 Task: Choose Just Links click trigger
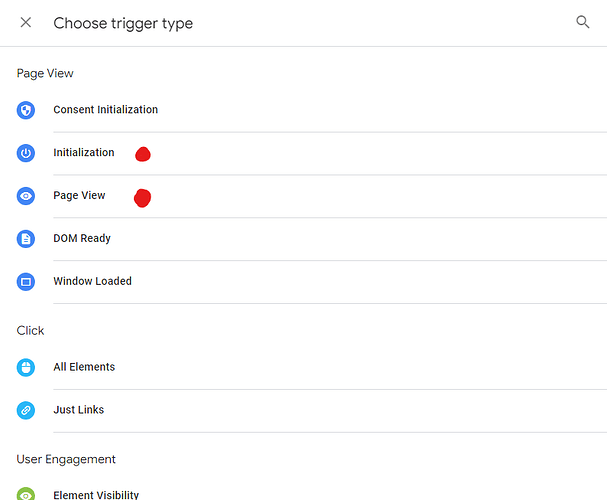[79, 410]
